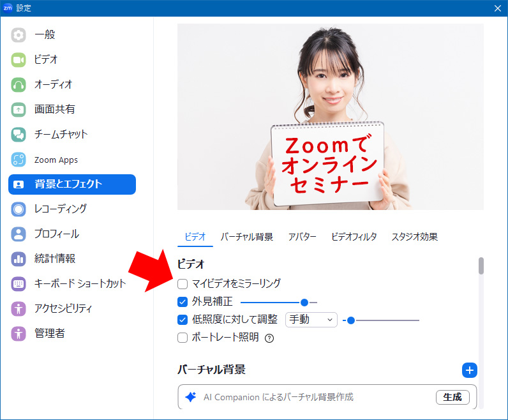Click the ポートレート照明 help question icon

pos(269,338)
